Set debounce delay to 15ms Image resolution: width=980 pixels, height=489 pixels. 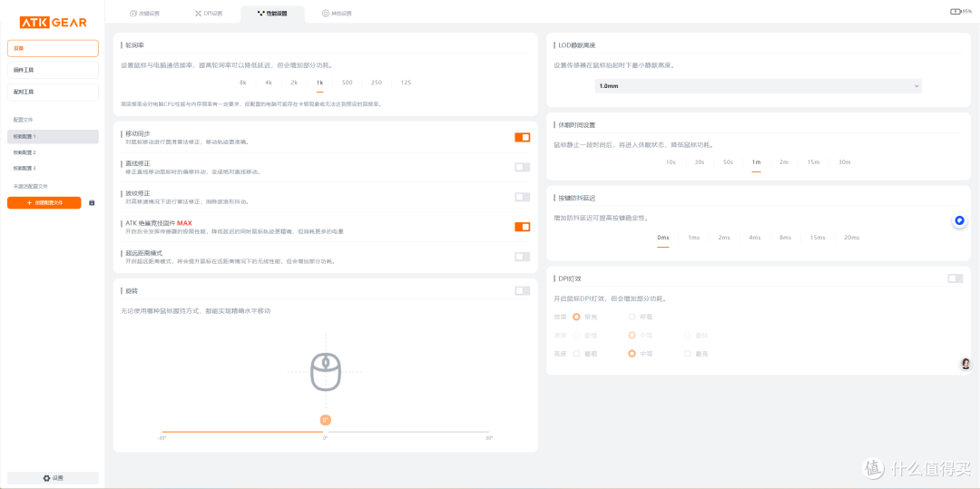pyautogui.click(x=818, y=238)
